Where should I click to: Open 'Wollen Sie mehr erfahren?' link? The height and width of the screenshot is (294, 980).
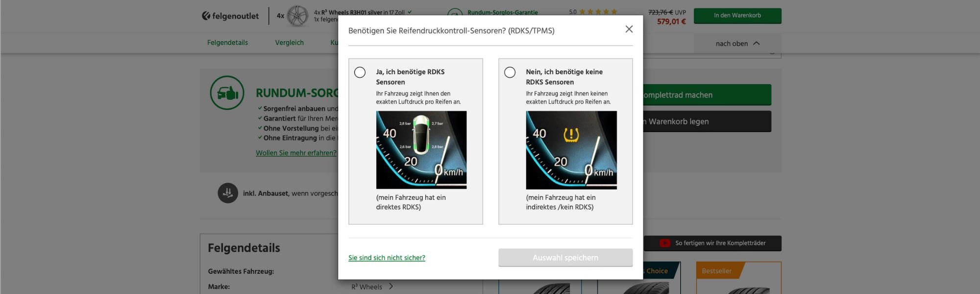coord(296,153)
